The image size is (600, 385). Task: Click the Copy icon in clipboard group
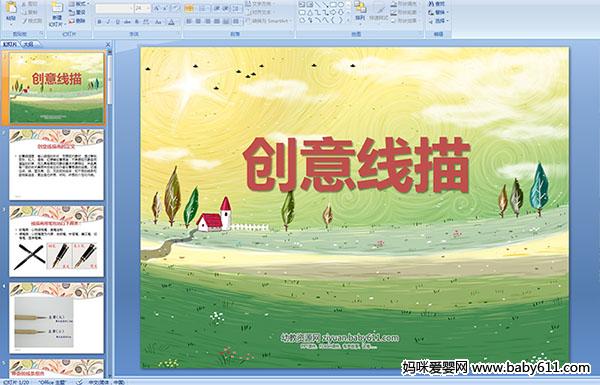click(x=24, y=12)
